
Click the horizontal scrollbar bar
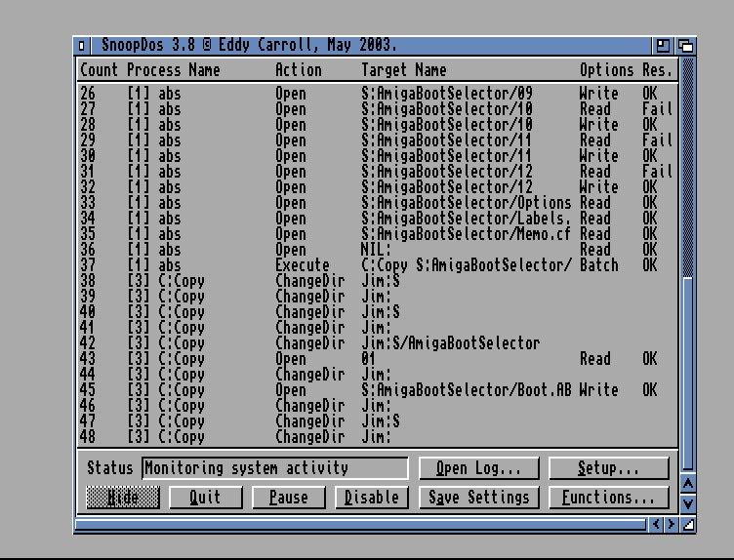[360, 525]
